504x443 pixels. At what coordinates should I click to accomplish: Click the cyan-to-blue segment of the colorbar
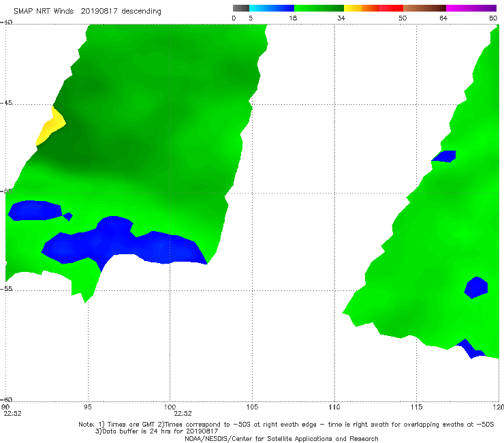(272, 8)
